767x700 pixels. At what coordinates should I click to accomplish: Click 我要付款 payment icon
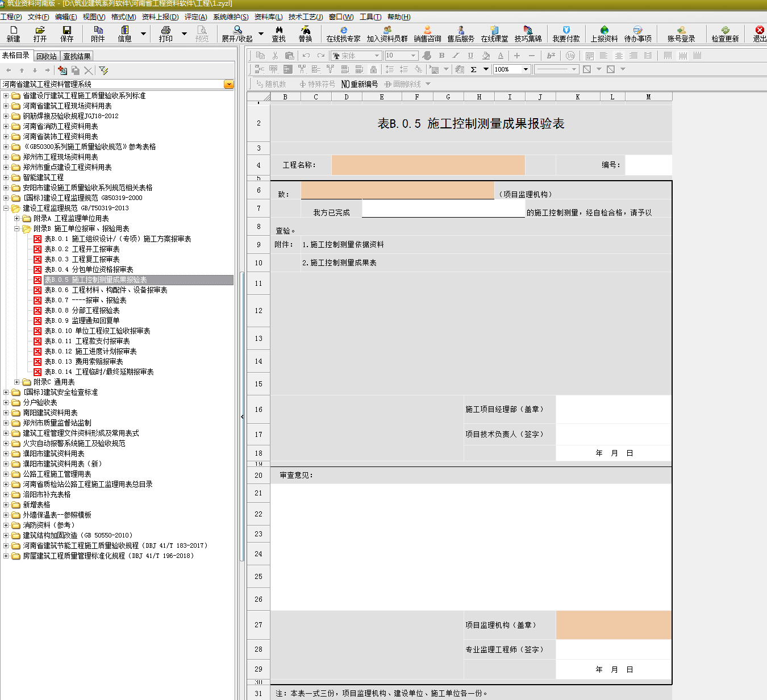566,34
